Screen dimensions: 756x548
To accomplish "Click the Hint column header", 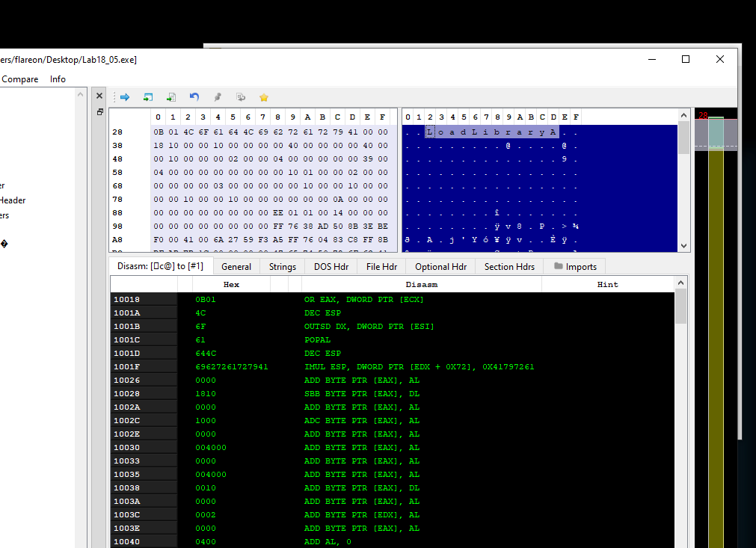I will click(x=607, y=284).
